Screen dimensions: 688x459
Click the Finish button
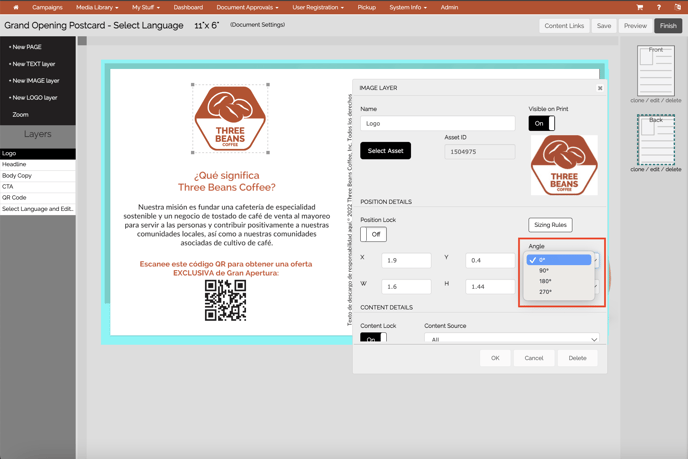click(668, 26)
